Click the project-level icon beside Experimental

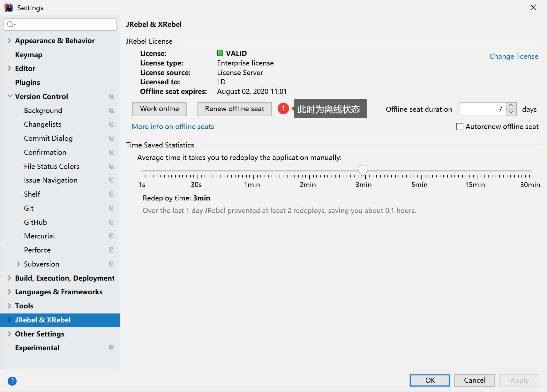112,348
